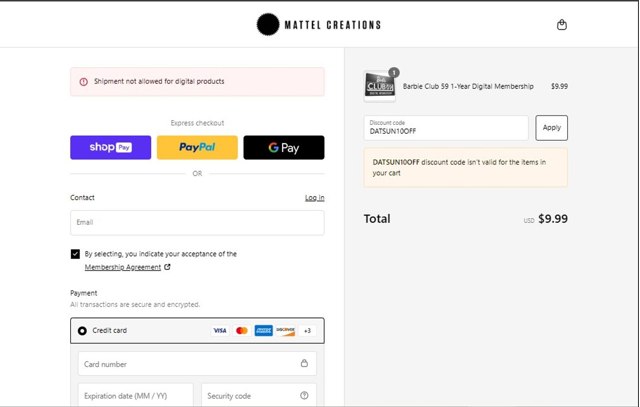This screenshot has height=407, width=640.
Task: Click the $9.99 item price next to membership
Action: coord(559,86)
